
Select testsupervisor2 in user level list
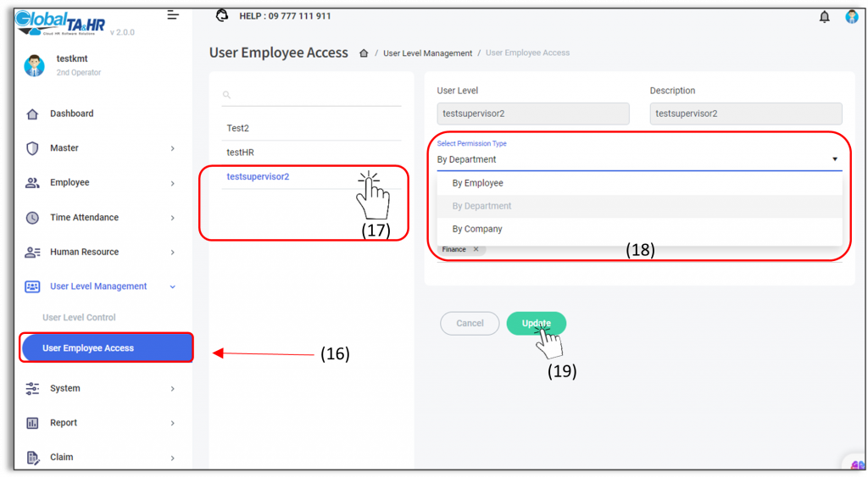(258, 176)
